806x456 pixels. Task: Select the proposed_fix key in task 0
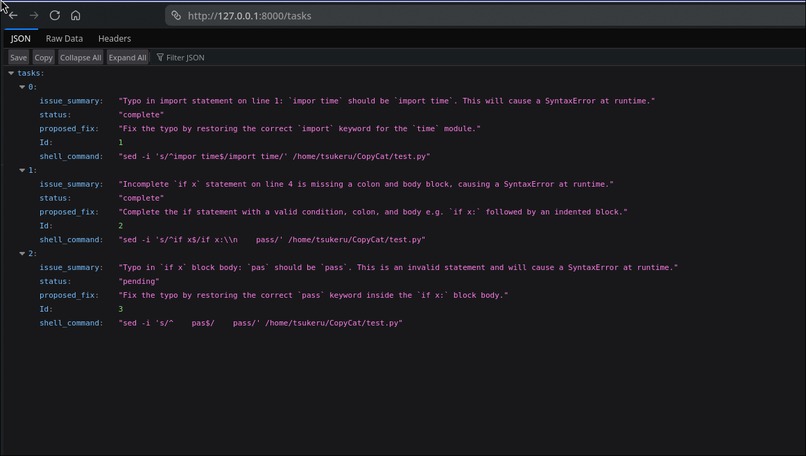click(x=69, y=129)
